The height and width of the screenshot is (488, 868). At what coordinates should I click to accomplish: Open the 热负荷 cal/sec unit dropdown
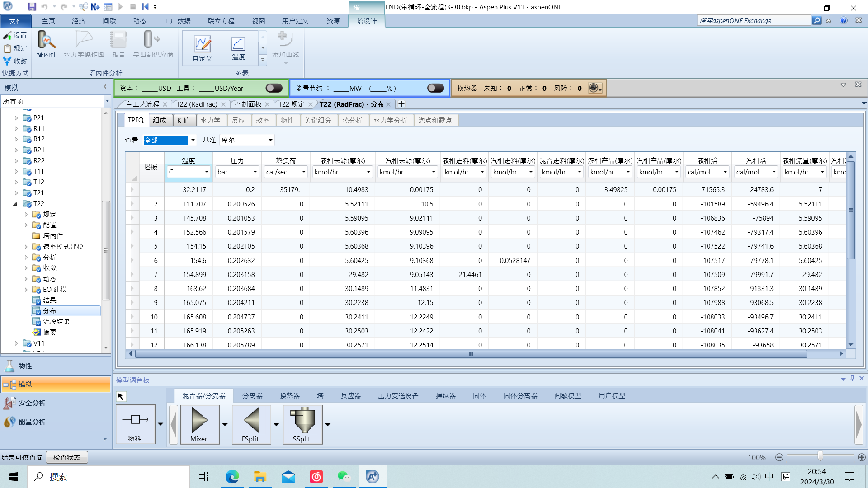[304, 172]
